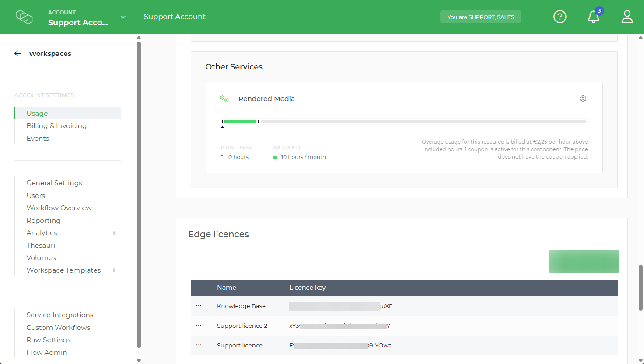Open the account switcher dropdown
Image resolution: width=644 pixels, height=364 pixels.
(123, 17)
